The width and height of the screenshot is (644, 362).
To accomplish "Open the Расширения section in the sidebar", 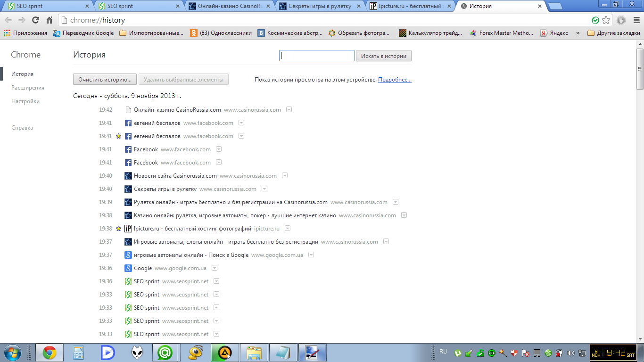I will (28, 88).
